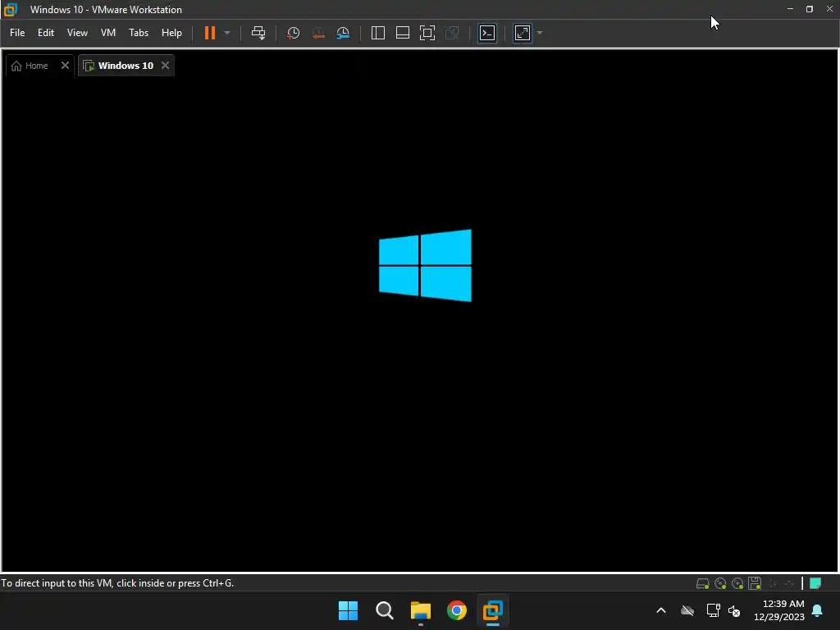840x630 pixels.
Task: Suspend the VM with the orange pause button
Action: 209,33
